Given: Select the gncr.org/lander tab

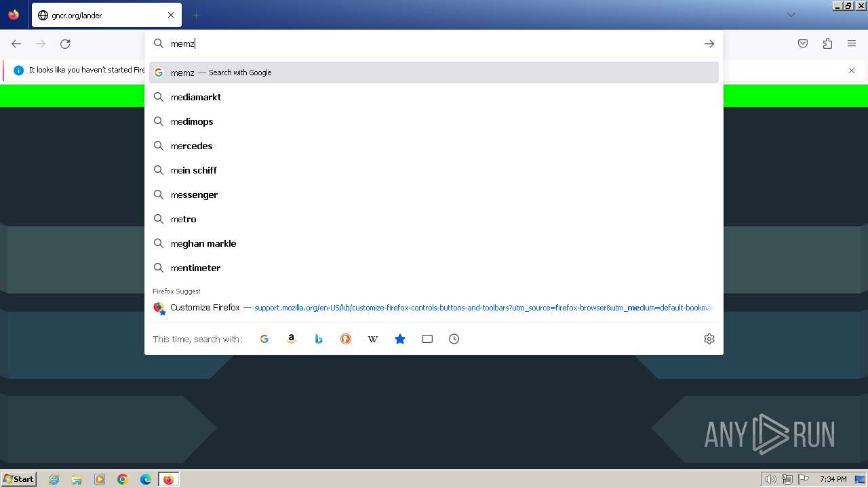Looking at the screenshot, I should 106,15.
